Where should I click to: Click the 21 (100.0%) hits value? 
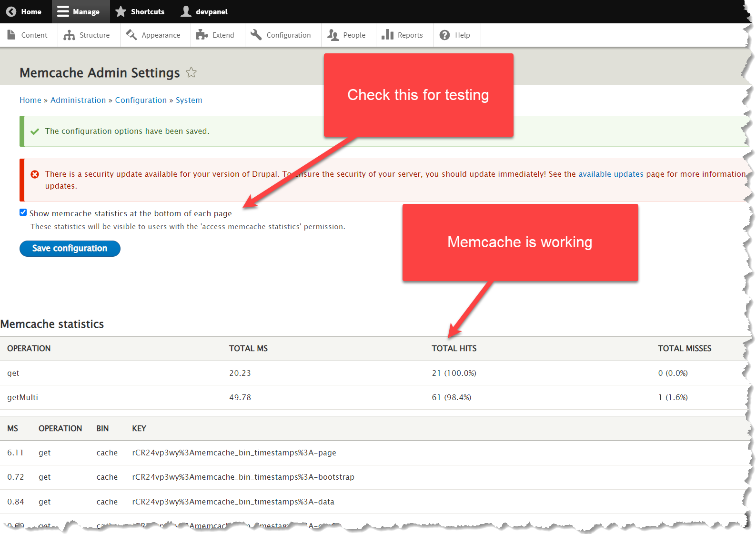click(x=454, y=373)
